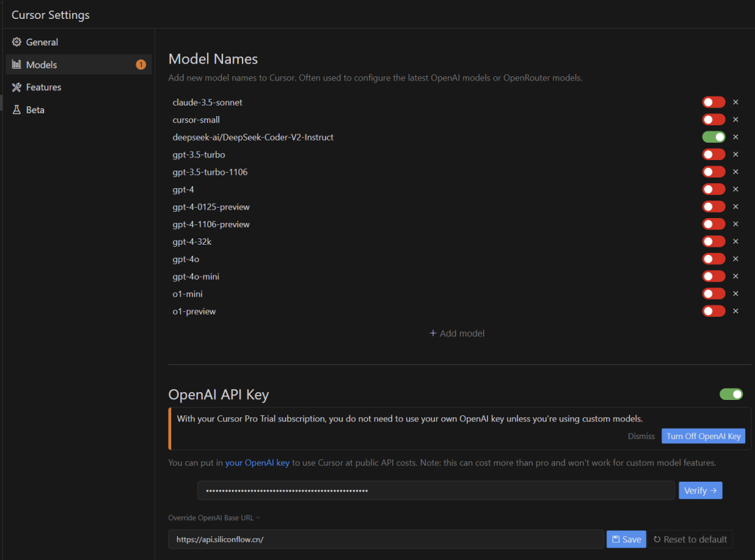The image size is (755, 560).
Task: Remove gpt-4-1106-preview with its X
Action: tap(735, 224)
